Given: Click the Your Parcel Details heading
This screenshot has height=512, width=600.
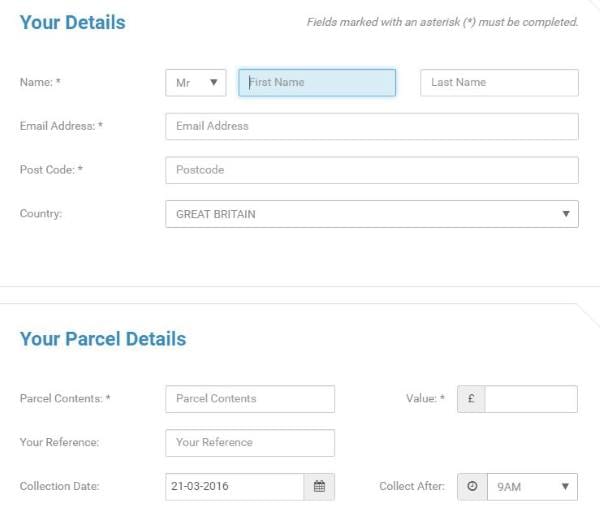Looking at the screenshot, I should (103, 339).
